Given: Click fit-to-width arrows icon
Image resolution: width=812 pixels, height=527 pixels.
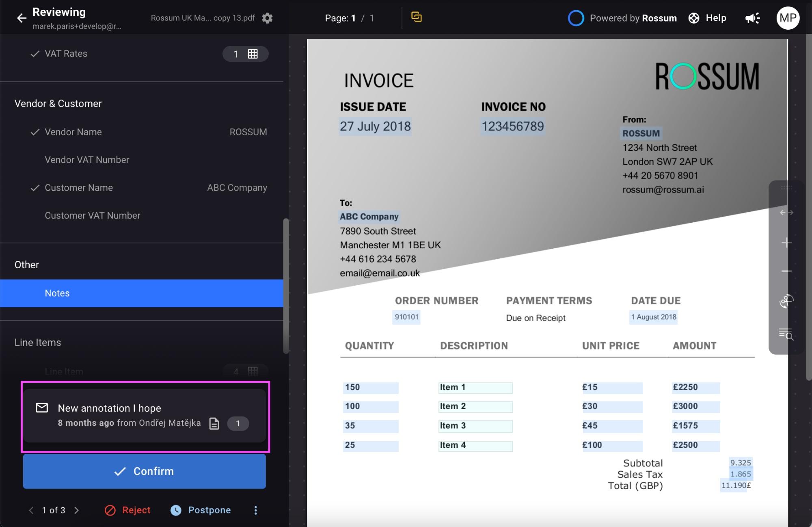Looking at the screenshot, I should 786,213.
